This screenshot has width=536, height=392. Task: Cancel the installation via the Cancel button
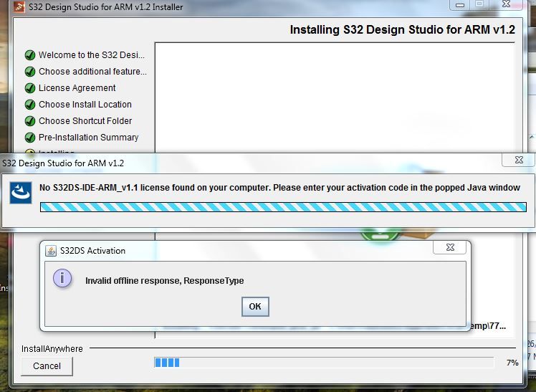(x=47, y=366)
